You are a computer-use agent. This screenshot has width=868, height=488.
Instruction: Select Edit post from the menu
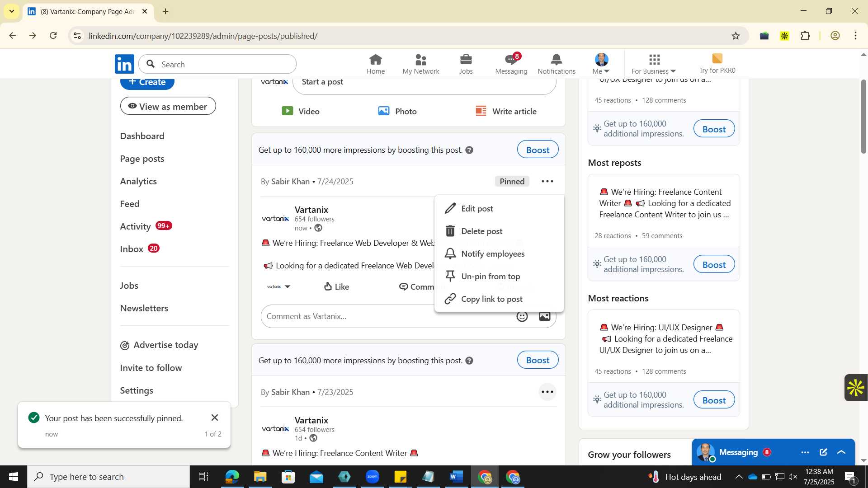(x=499, y=208)
